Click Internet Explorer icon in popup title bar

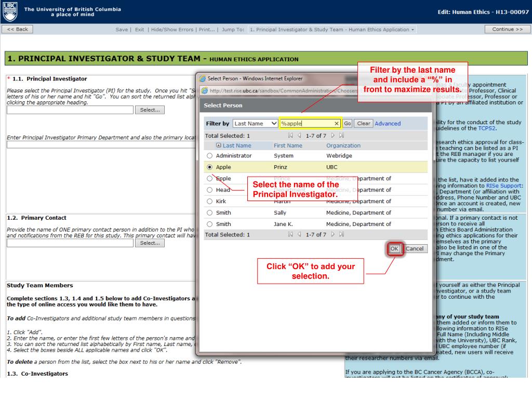(203, 79)
